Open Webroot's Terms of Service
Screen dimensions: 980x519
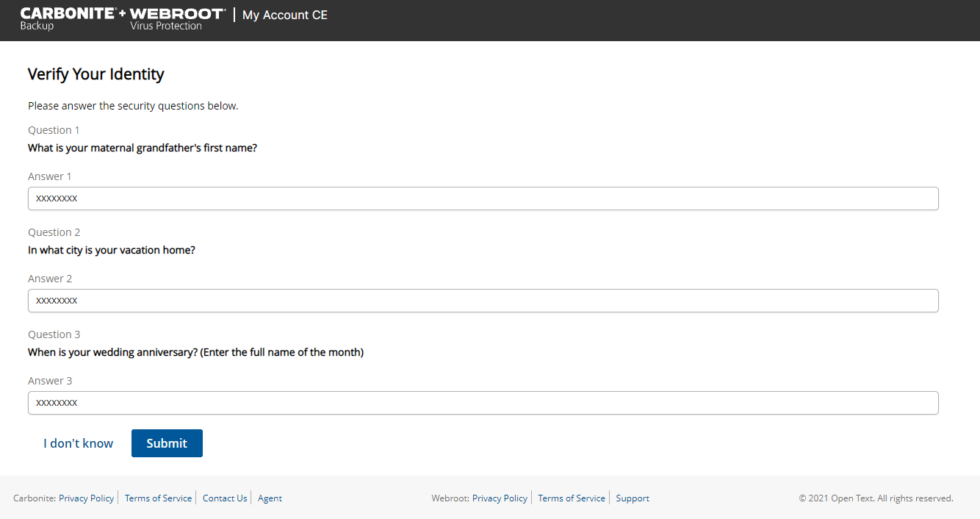[x=572, y=498]
